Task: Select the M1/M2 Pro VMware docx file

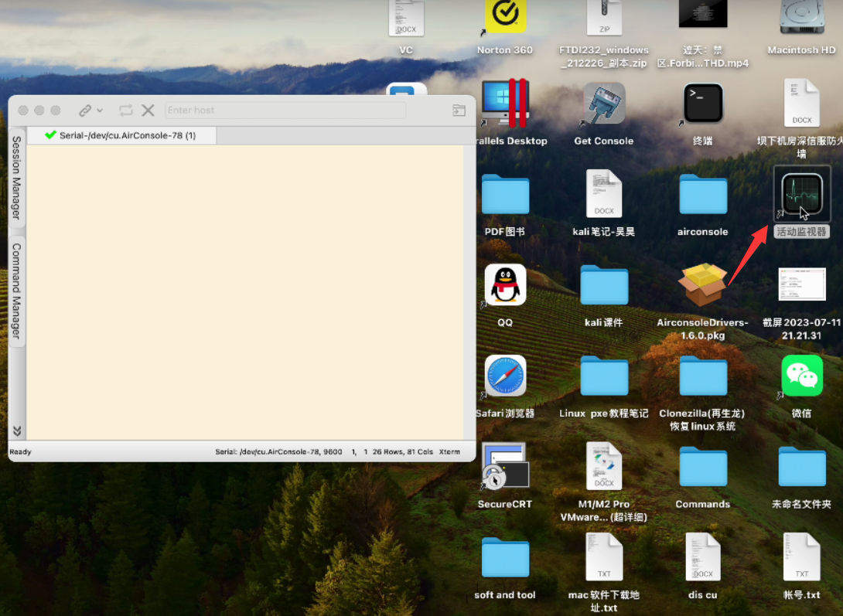Action: tap(604, 465)
